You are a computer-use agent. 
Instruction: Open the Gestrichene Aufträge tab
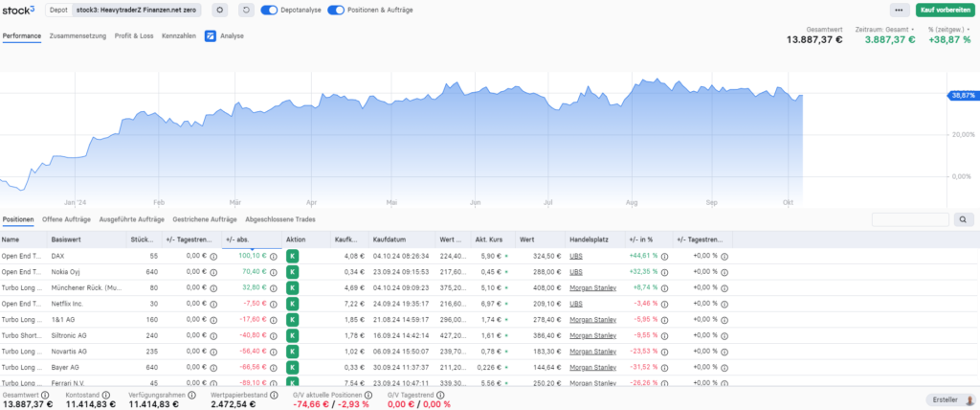[205, 219]
